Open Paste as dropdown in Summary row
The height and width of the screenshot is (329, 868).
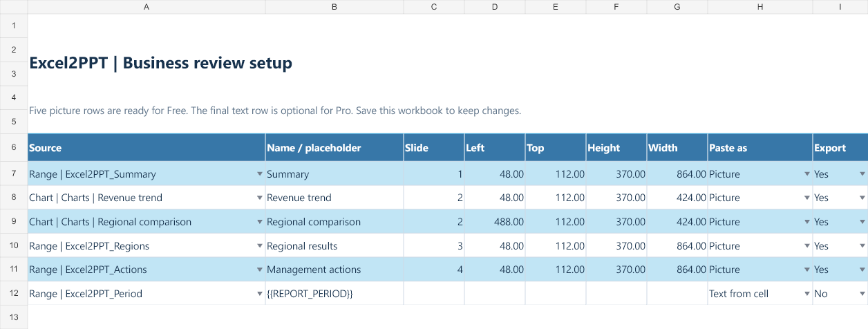[806, 174]
